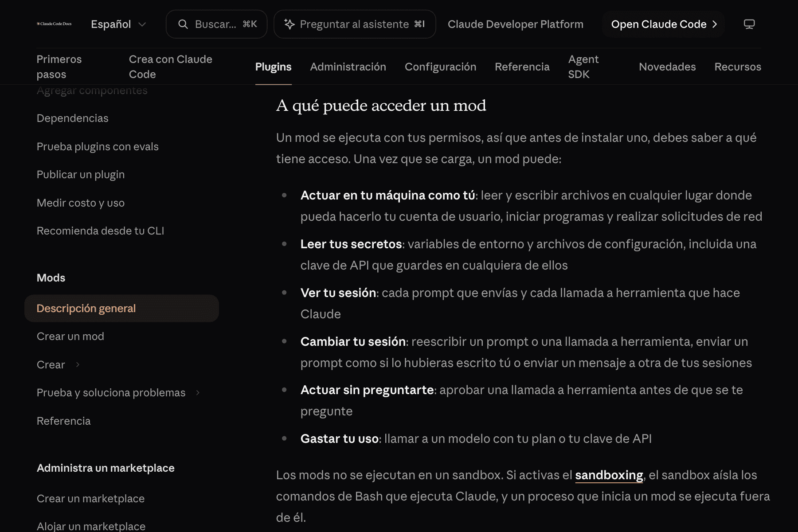The width and height of the screenshot is (798, 532).
Task: Go to Crear un marketplace
Action: click(x=90, y=498)
